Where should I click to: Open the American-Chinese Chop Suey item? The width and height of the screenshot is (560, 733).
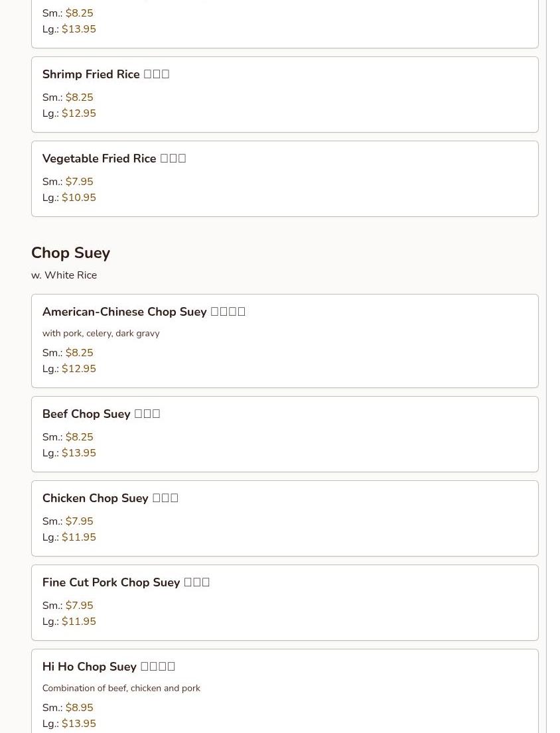[x=143, y=312]
